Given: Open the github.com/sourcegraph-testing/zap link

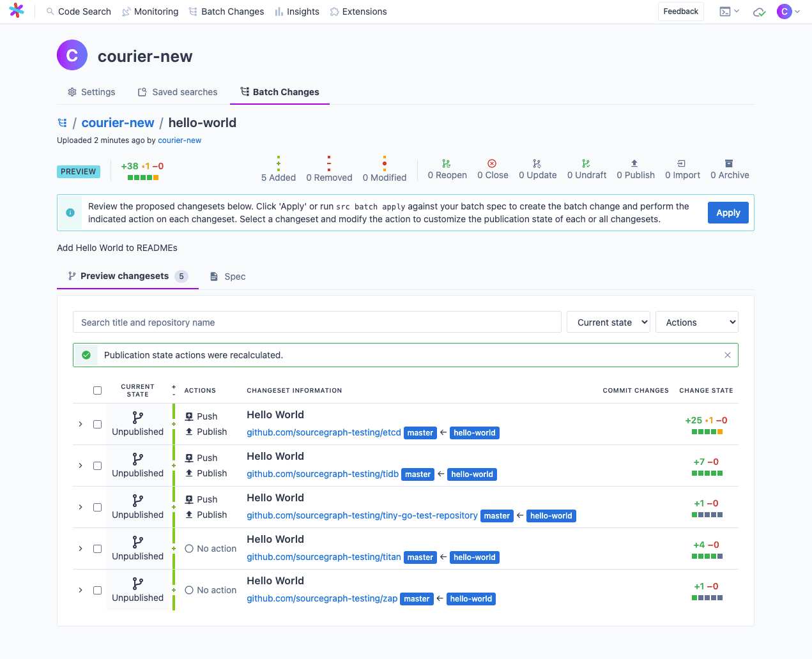Looking at the screenshot, I should coord(322,598).
